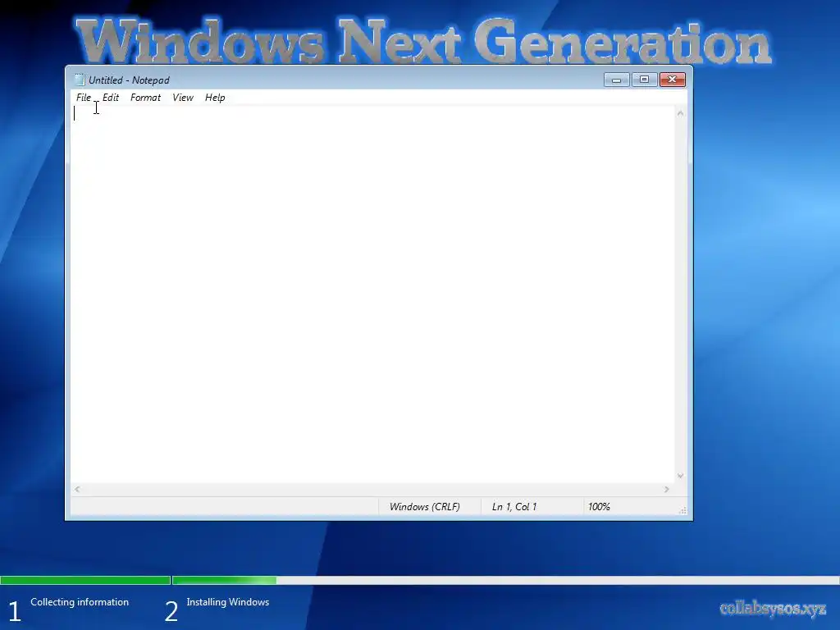840x630 pixels.
Task: Open the View menu
Action: 183,98
